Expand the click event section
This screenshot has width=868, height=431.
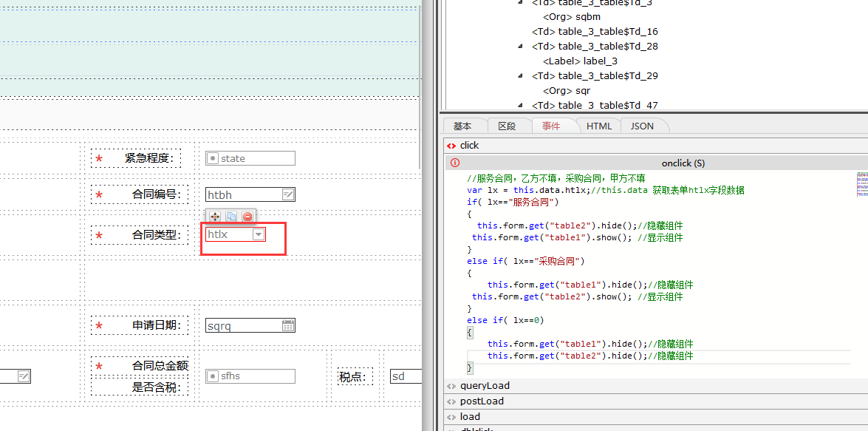(656, 145)
